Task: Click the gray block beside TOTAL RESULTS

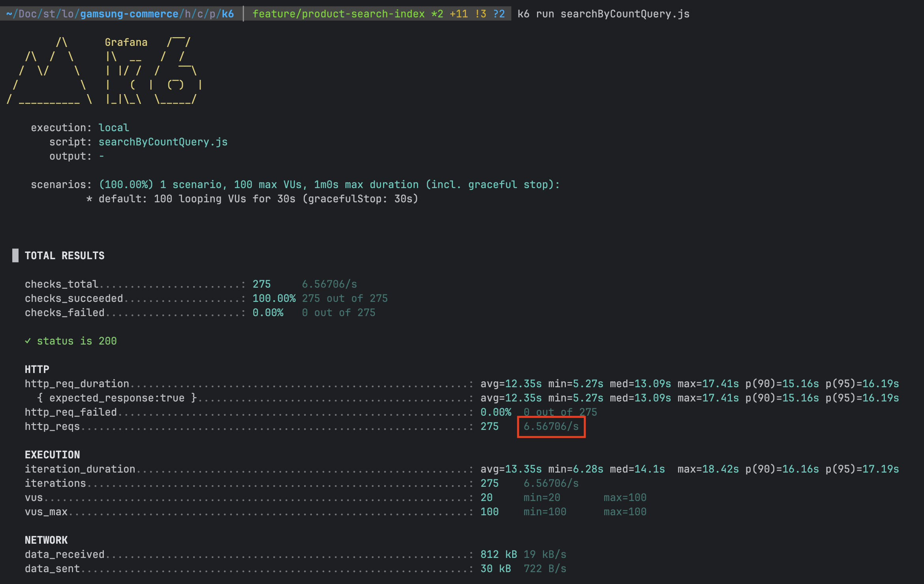Action: 15,255
